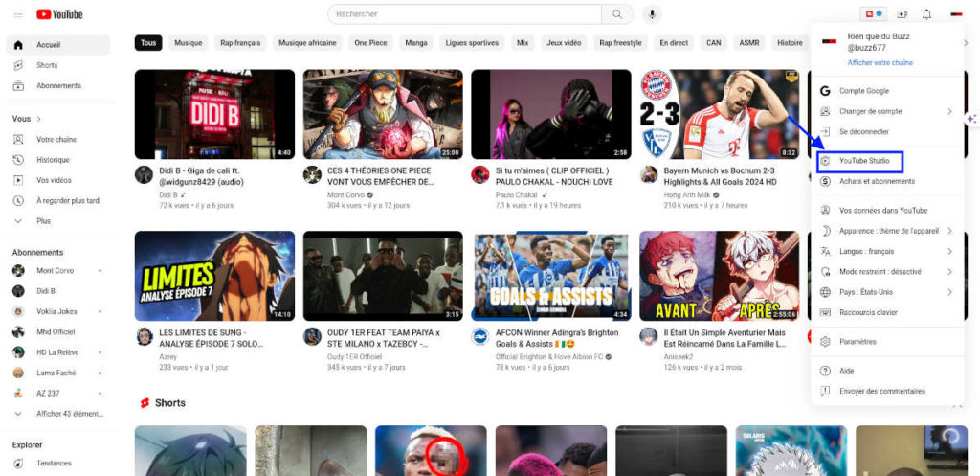Select the En direct chip
This screenshot has height=476, width=980.
click(674, 43)
